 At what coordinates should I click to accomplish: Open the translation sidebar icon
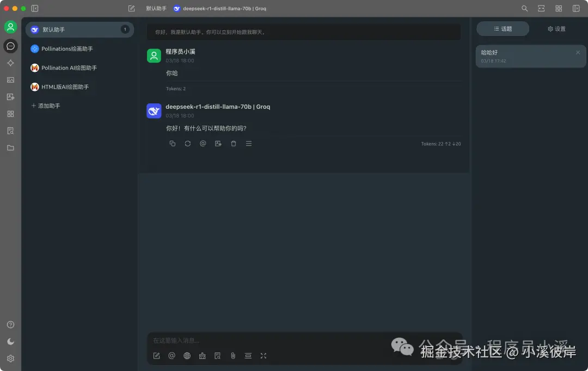pos(10,96)
